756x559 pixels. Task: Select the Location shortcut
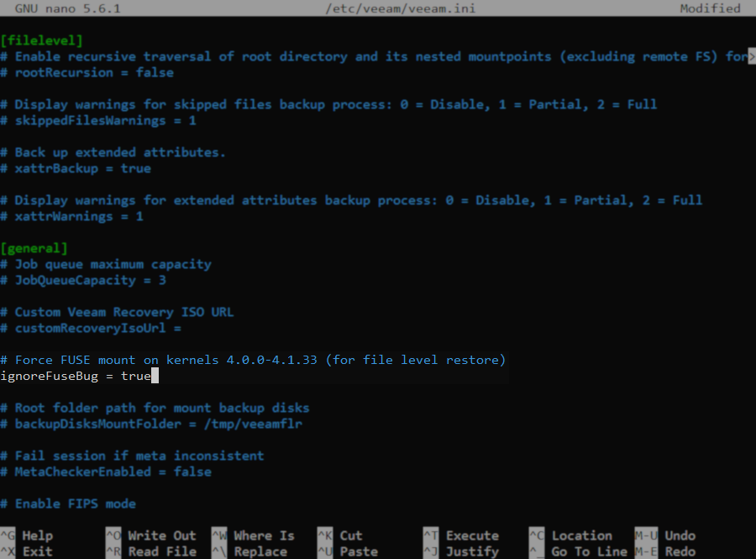point(570,535)
